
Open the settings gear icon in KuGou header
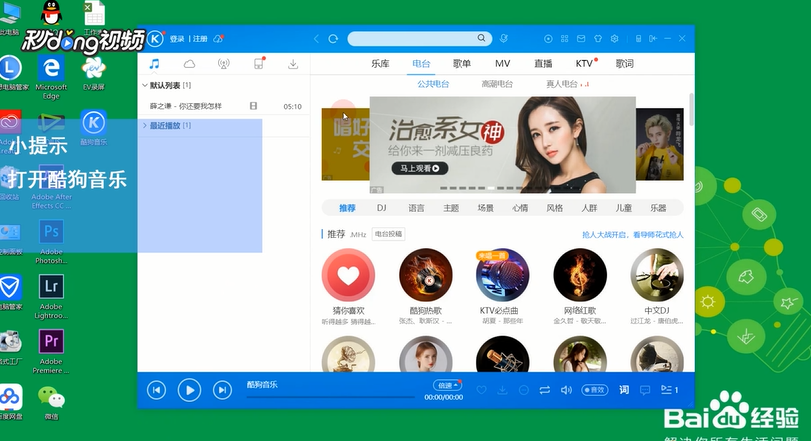614,39
